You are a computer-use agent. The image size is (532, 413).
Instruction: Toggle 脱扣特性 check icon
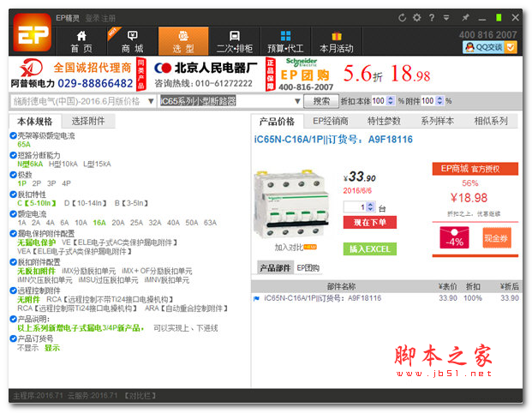coord(13,195)
